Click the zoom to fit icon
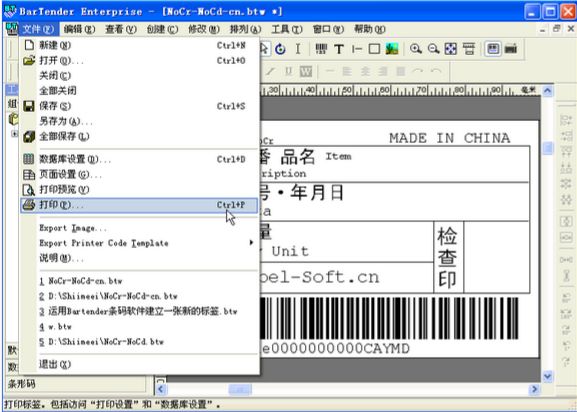Viewport: 577px width, 412px height. 451,49
